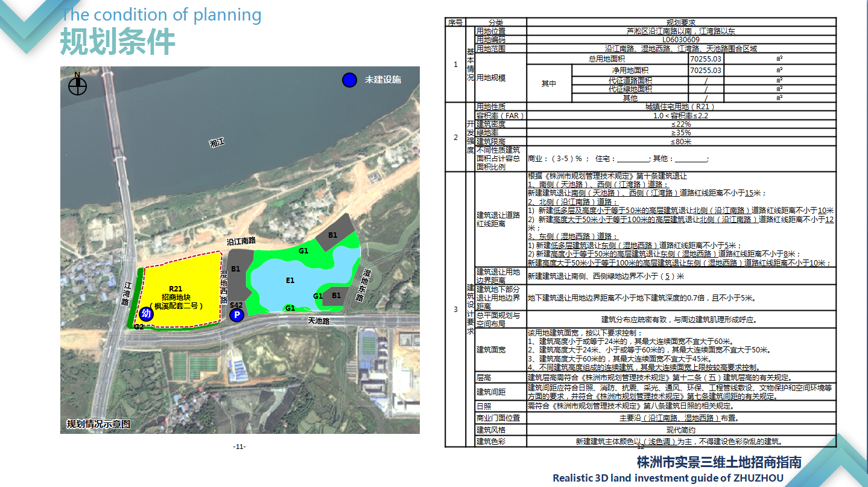The height and width of the screenshot is (487, 868).
Task: Click the 现代简约 building style cell
Action: pyautogui.click(x=681, y=430)
